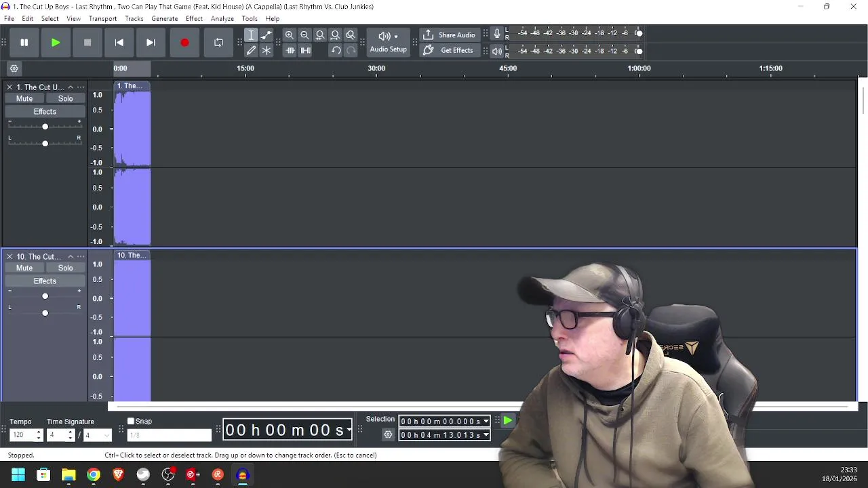Click Fit selection to width icon
The width and height of the screenshot is (868, 488).
click(320, 35)
